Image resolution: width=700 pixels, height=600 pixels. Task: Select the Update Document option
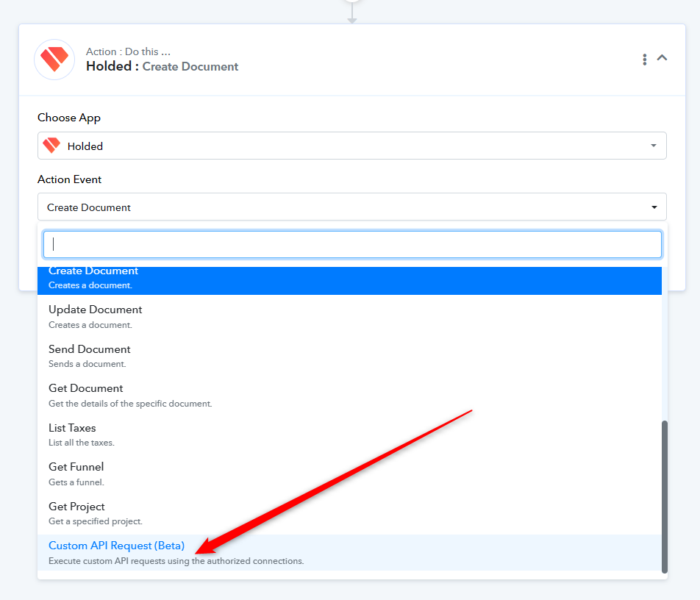pos(349,316)
